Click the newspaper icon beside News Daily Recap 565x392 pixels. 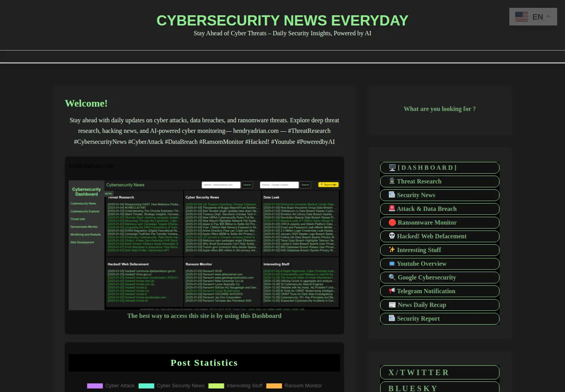[392, 305]
